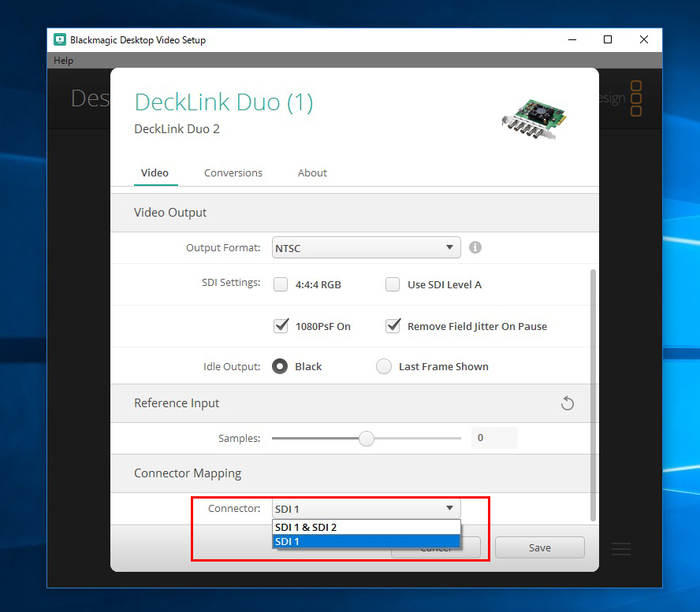Switch to the Conversions tab
This screenshot has height=612, width=700.
(233, 173)
